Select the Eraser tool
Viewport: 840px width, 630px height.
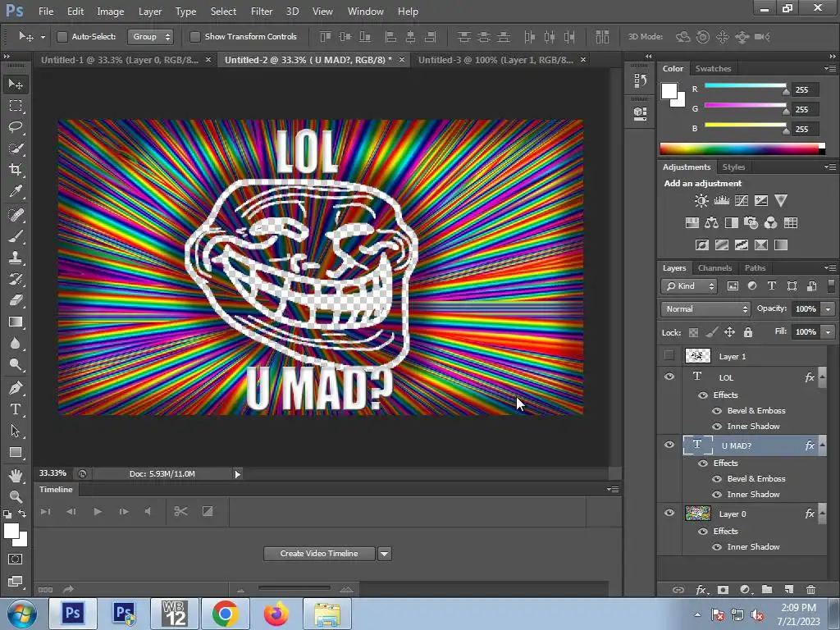pyautogui.click(x=16, y=300)
